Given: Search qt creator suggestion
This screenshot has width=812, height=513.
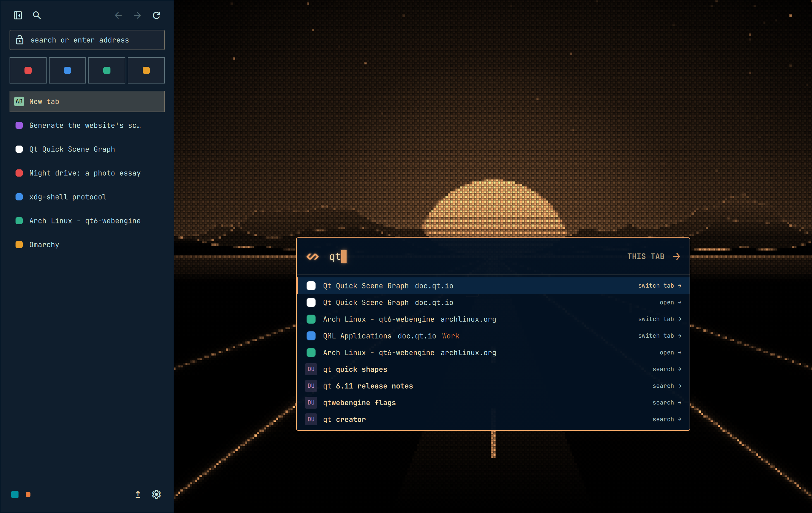Looking at the screenshot, I should coord(493,420).
